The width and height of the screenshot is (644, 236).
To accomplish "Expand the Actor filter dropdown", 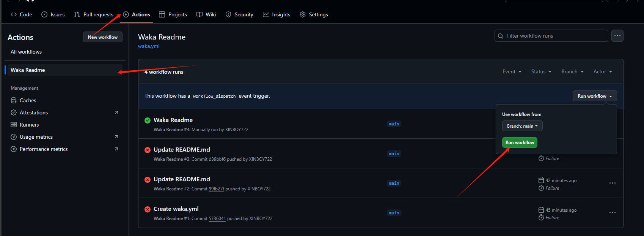I will (x=603, y=71).
